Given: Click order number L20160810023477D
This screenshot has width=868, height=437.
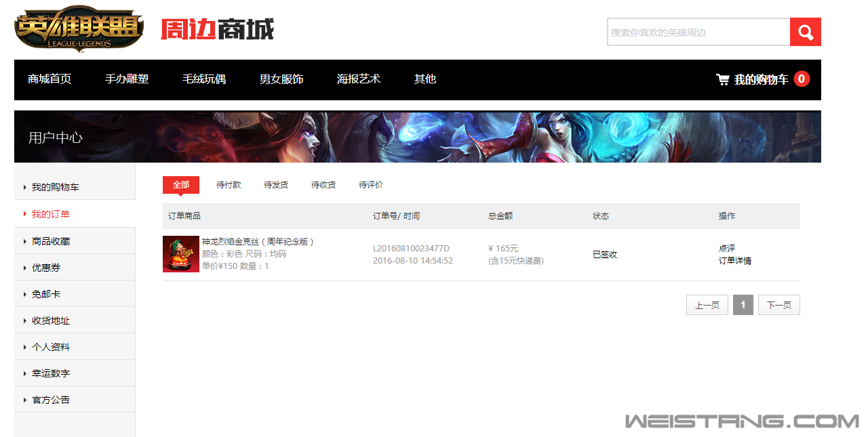Looking at the screenshot, I should pos(411,249).
